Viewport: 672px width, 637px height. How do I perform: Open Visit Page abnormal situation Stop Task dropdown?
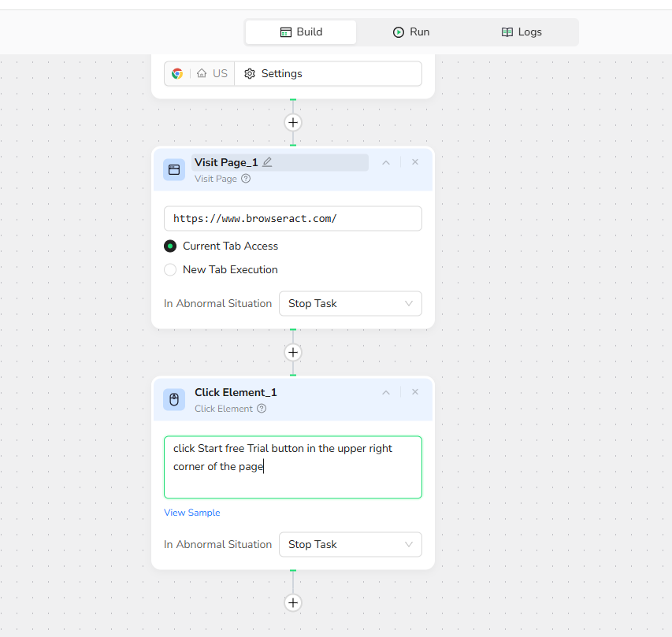pyautogui.click(x=350, y=303)
